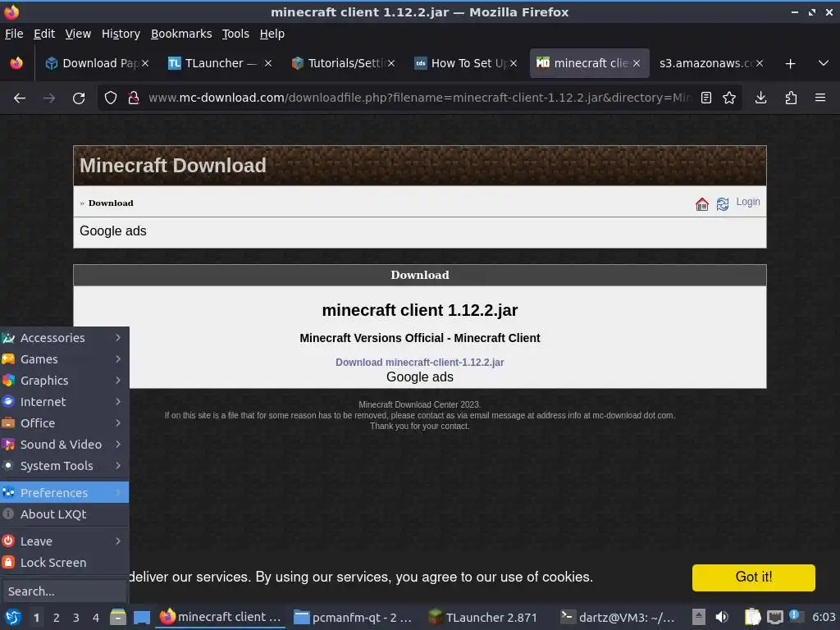
Task: Bookmark this page with the star icon
Action: pyautogui.click(x=729, y=98)
